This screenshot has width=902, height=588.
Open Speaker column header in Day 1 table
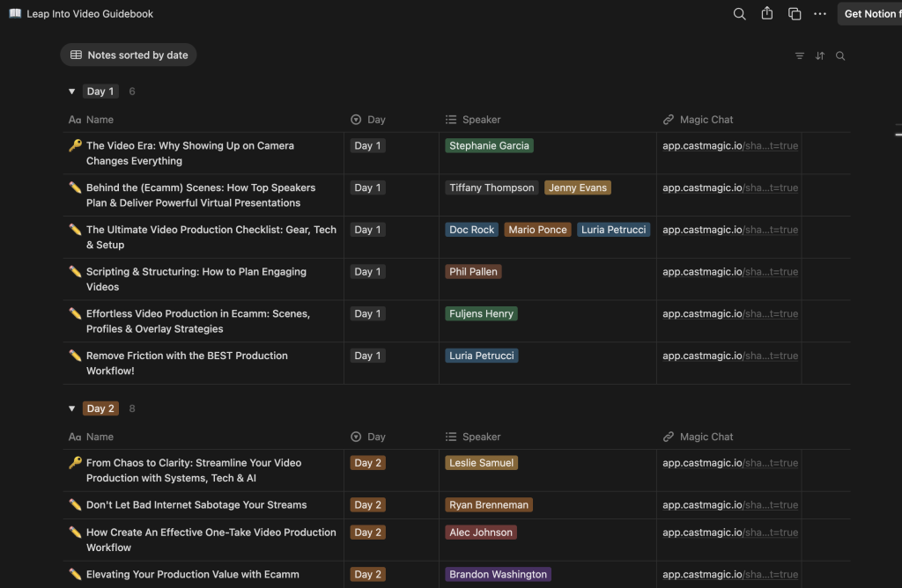(x=473, y=120)
